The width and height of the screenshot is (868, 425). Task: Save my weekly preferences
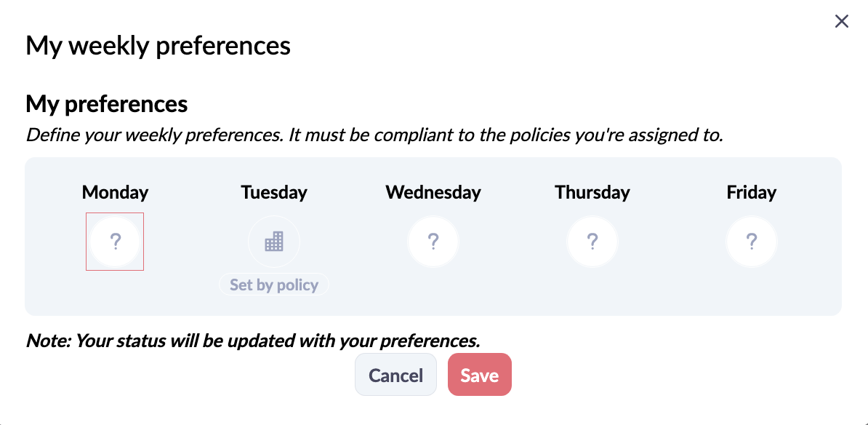tap(479, 375)
